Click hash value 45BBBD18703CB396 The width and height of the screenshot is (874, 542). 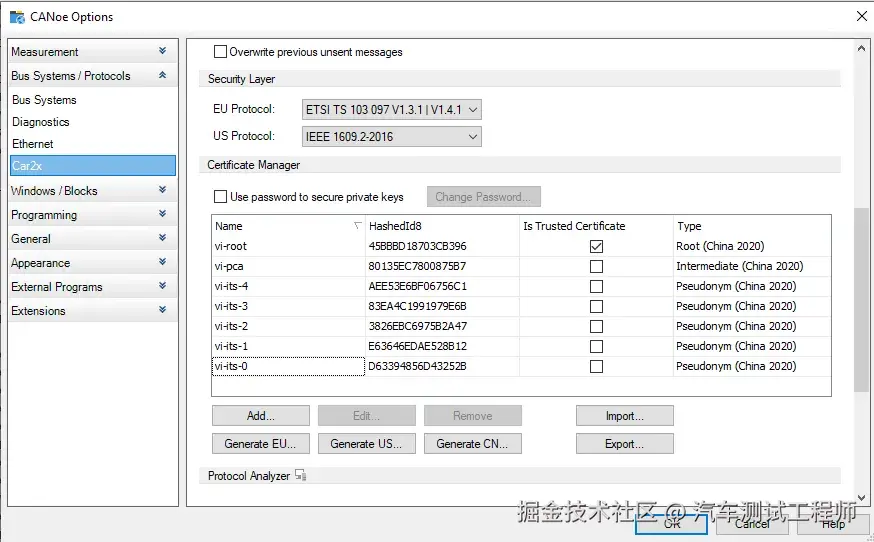tap(417, 246)
